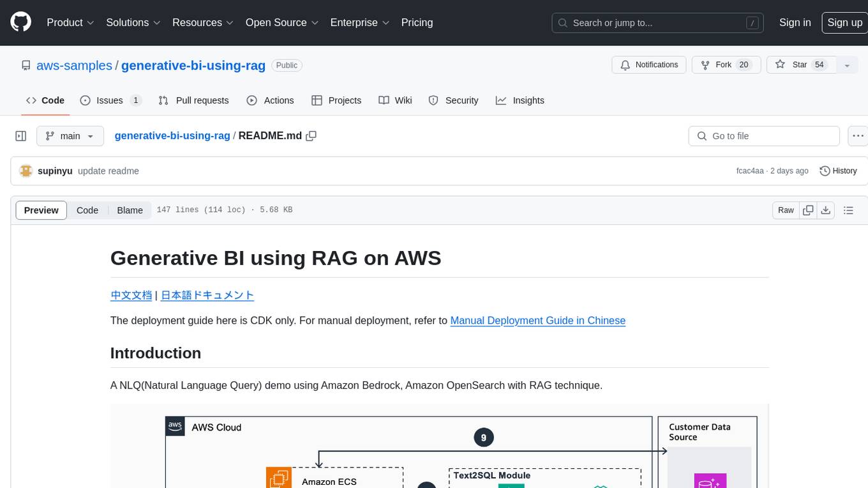Open supinyu author link
This screenshot has height=488, width=868.
click(55, 171)
